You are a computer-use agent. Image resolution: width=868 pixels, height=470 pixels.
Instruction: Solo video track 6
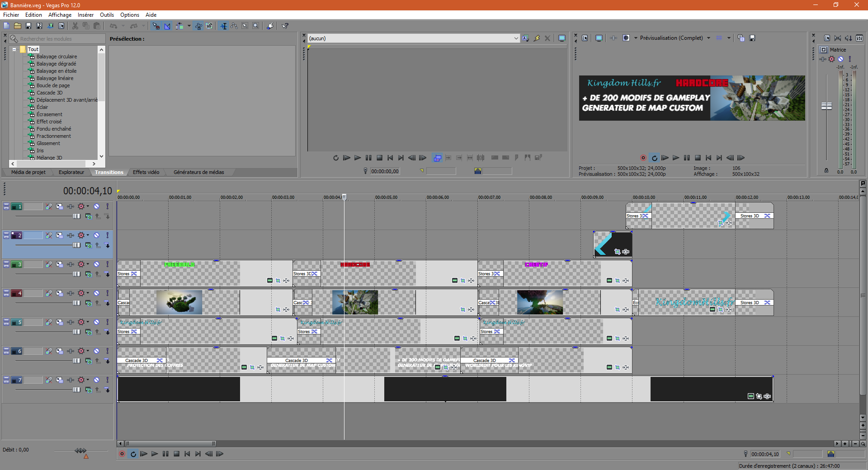(x=107, y=351)
